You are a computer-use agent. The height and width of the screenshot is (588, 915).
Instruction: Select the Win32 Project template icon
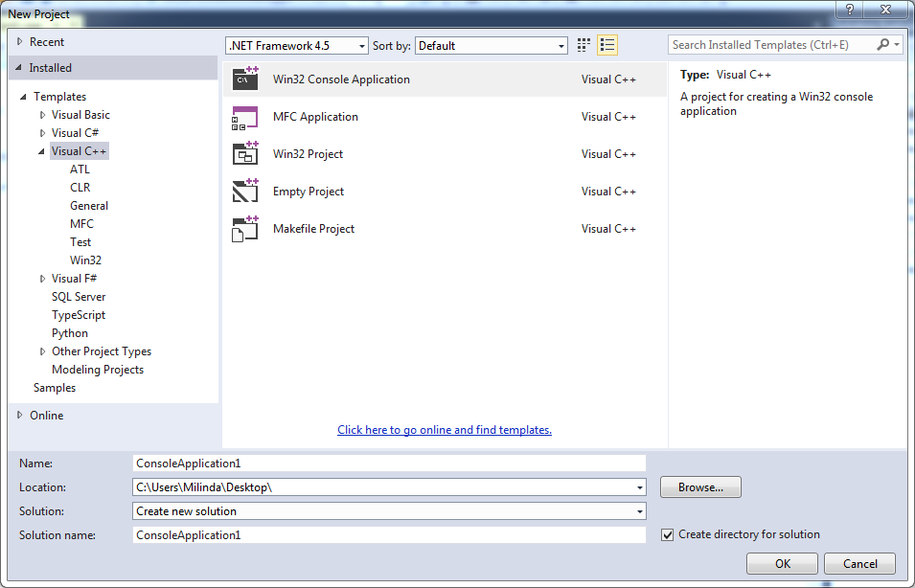245,154
